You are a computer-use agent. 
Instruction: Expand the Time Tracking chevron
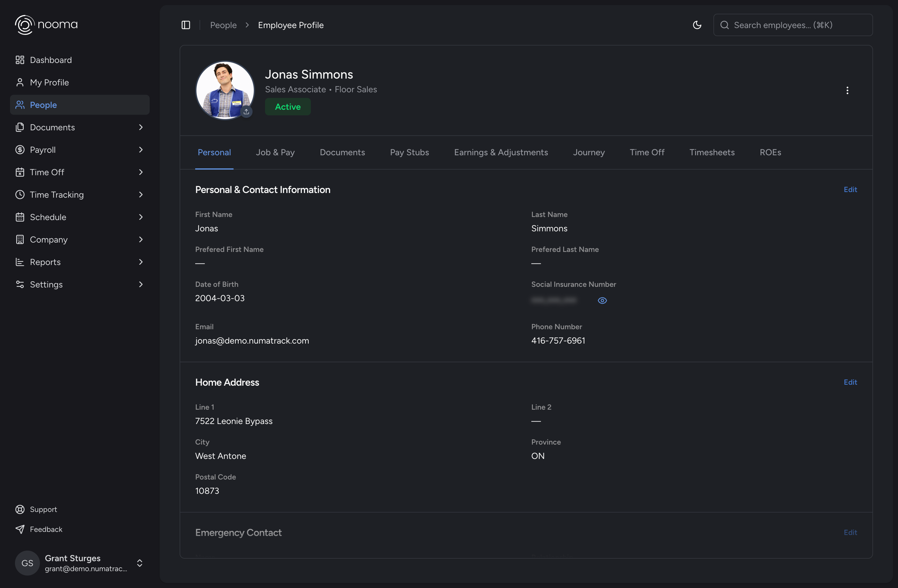click(x=141, y=195)
